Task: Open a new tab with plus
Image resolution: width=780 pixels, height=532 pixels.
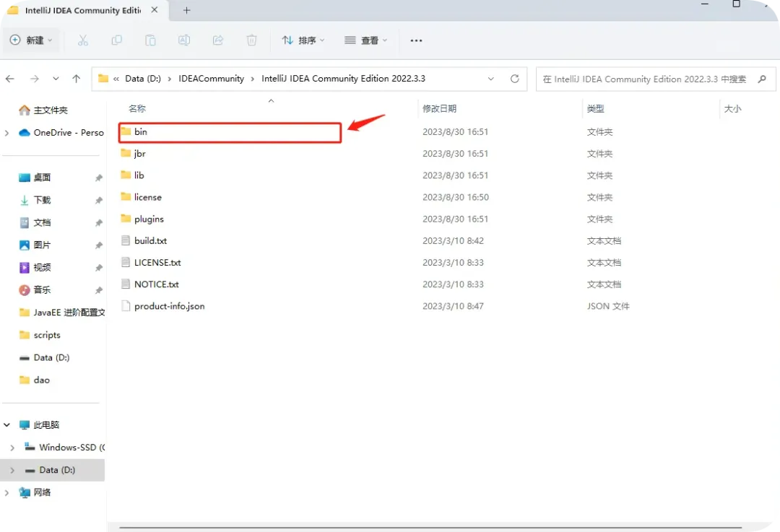Action: click(186, 10)
